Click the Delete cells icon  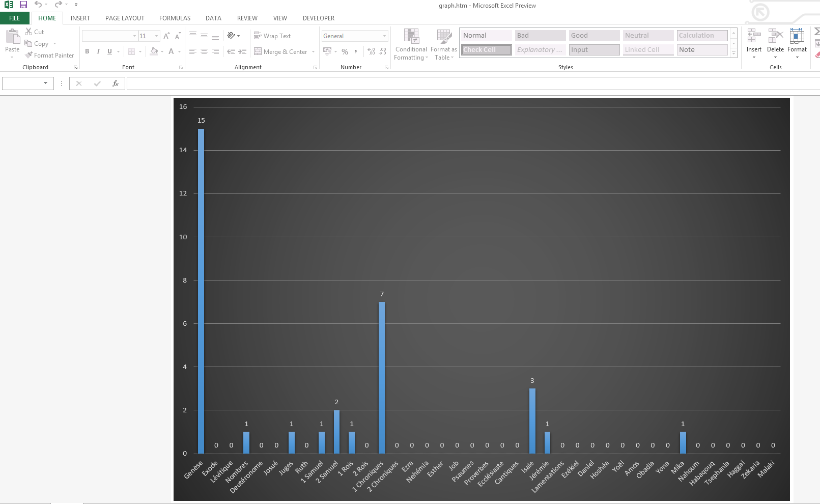[775, 36]
